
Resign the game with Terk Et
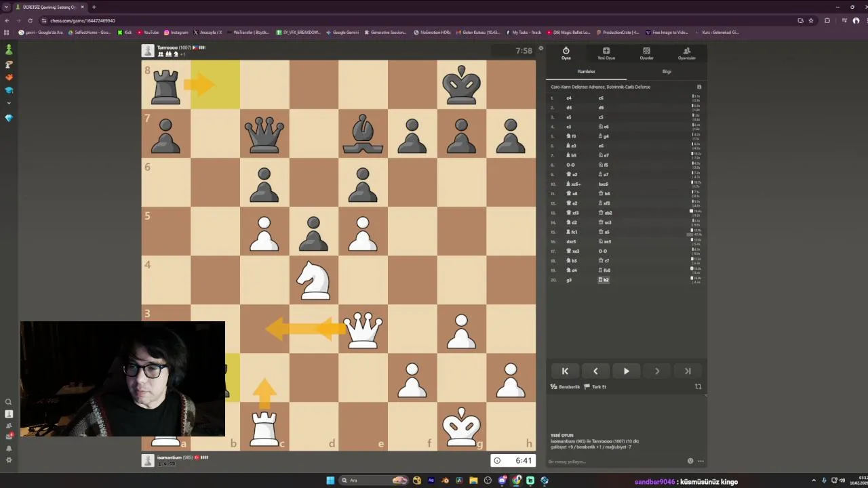click(x=595, y=386)
